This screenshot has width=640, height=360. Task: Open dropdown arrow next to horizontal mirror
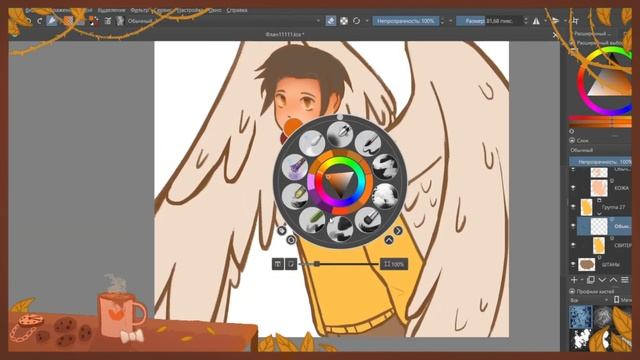[545, 20]
